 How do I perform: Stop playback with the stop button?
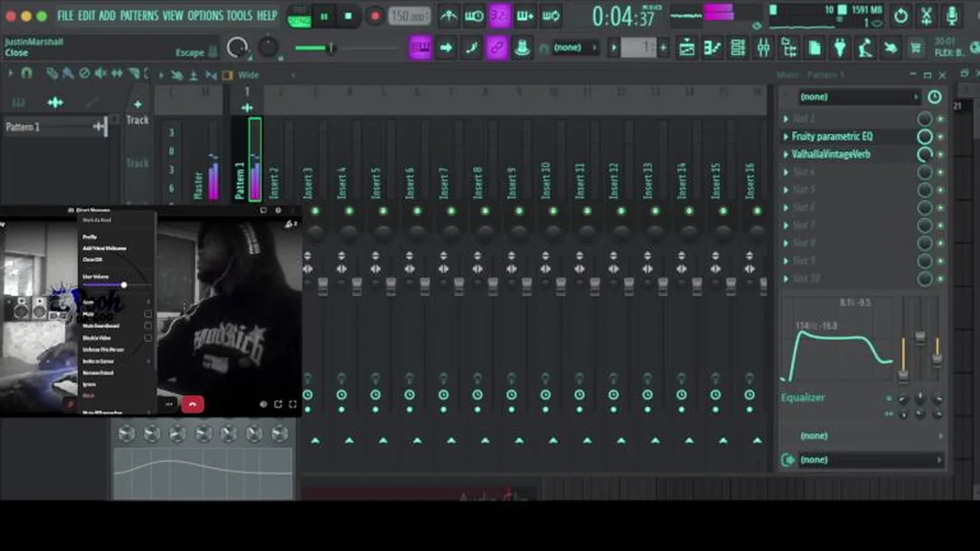pos(348,16)
